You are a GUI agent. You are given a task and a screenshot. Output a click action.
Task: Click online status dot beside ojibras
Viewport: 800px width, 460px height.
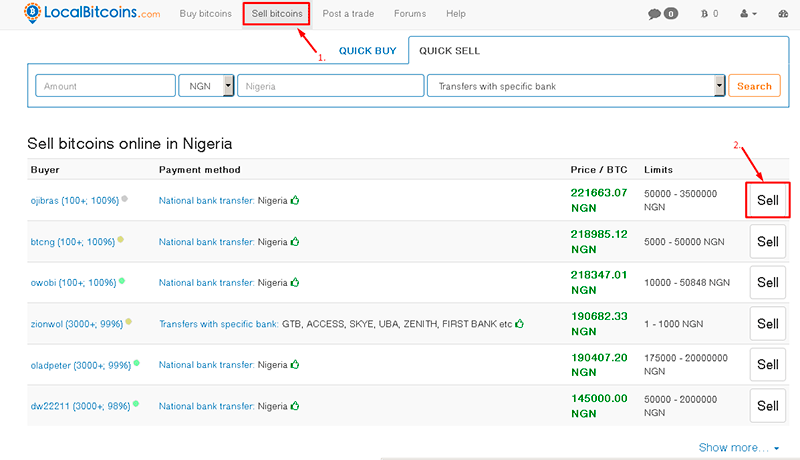pyautogui.click(x=124, y=198)
